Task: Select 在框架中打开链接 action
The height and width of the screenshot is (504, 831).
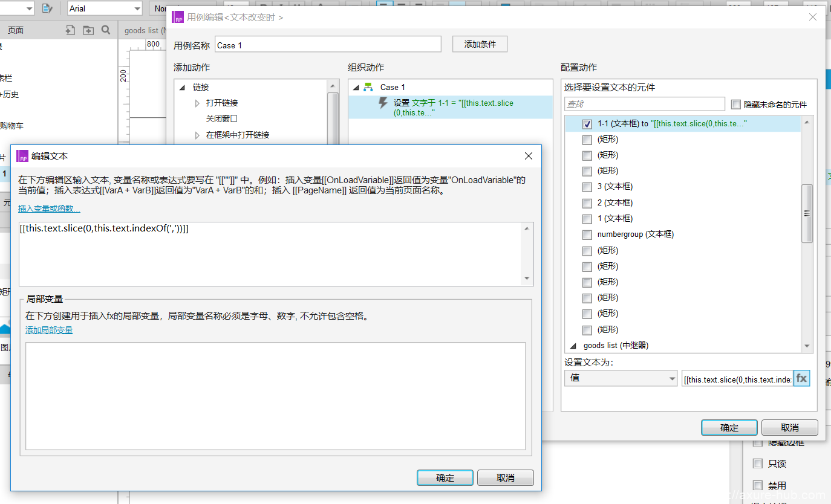Action: 238,135
